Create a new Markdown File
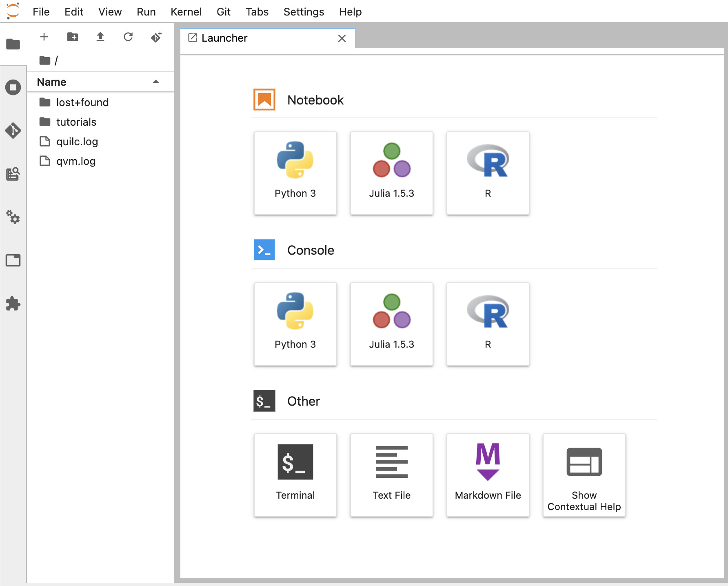Viewport: 728px width, 586px height. 488,475
